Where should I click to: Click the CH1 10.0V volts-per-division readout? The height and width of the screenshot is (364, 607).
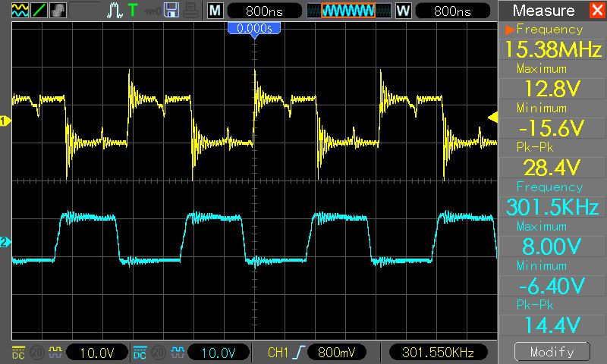97,353
